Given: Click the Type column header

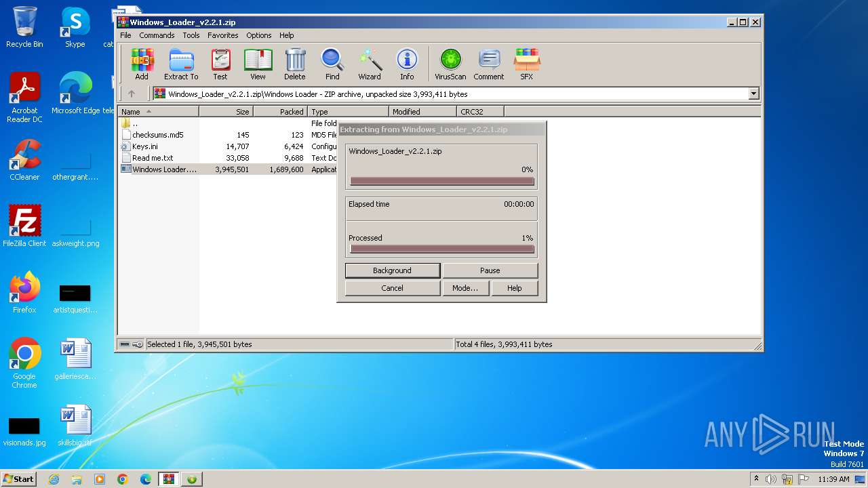Looking at the screenshot, I should [348, 112].
